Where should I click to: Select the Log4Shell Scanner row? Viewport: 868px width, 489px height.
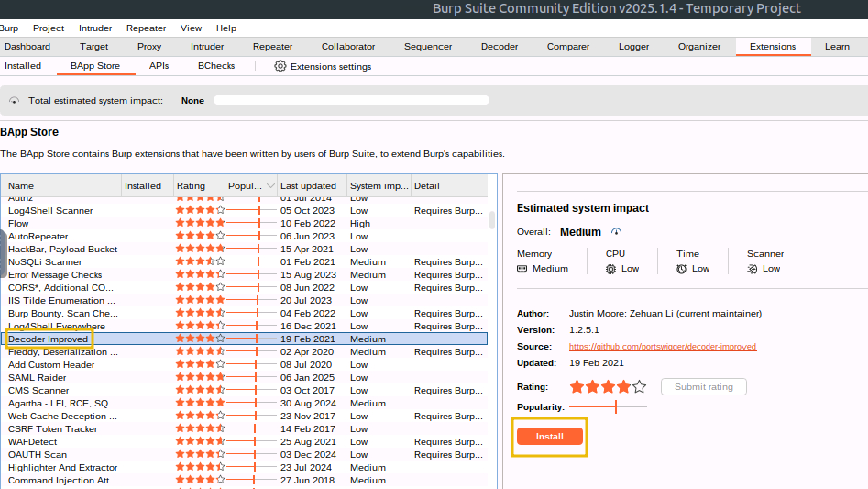[244, 210]
